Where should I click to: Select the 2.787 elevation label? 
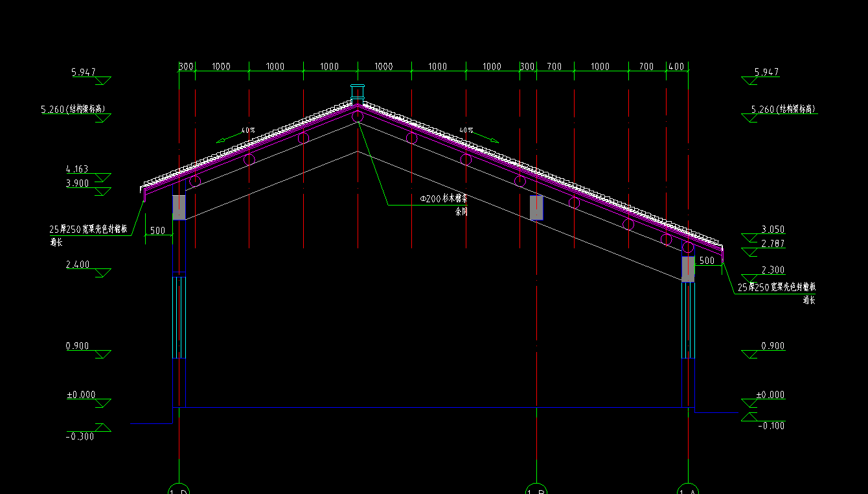coord(773,244)
